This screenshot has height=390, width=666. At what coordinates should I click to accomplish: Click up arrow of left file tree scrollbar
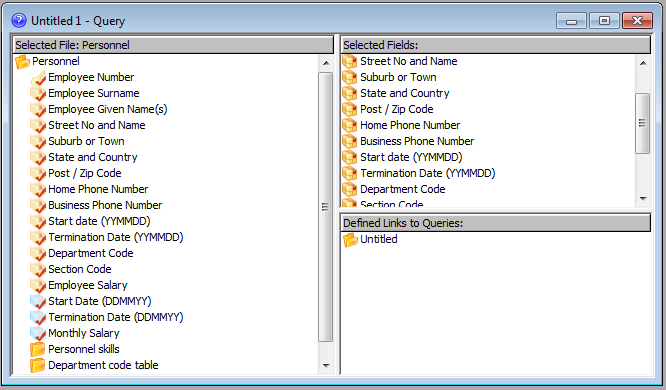(326, 63)
